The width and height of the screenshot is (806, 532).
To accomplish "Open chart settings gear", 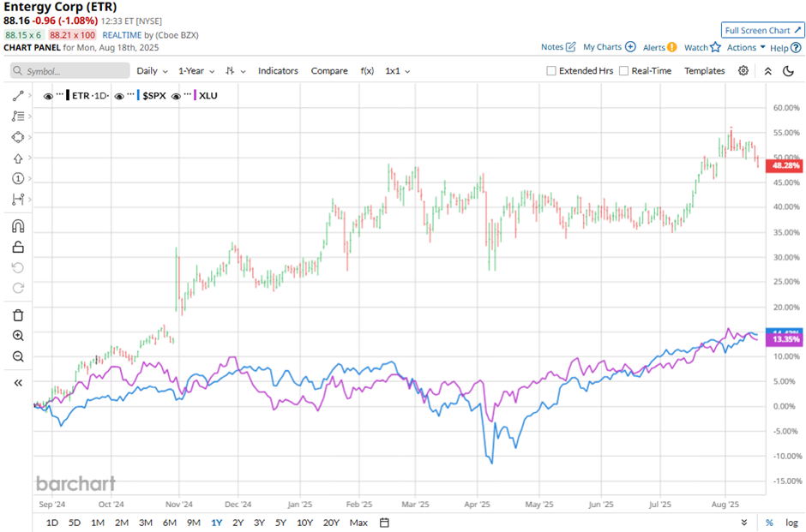I will [x=743, y=71].
